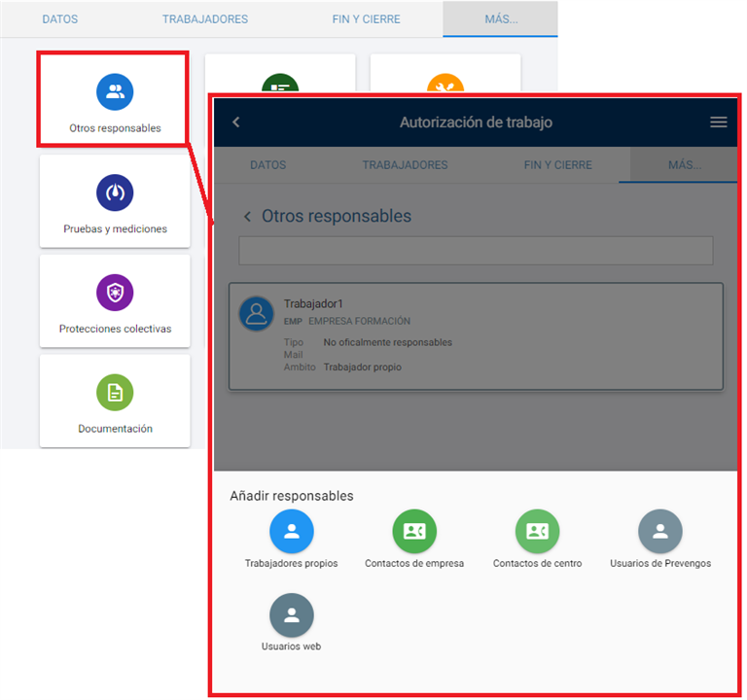This screenshot has height=700, width=747.
Task: Click the Autorización de trabajo header title
Action: pos(476,122)
